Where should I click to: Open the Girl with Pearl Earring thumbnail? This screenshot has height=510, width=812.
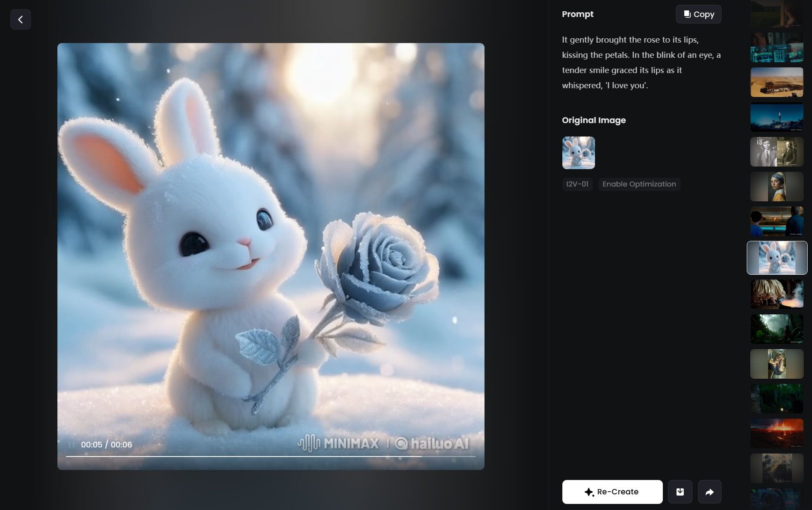776,187
